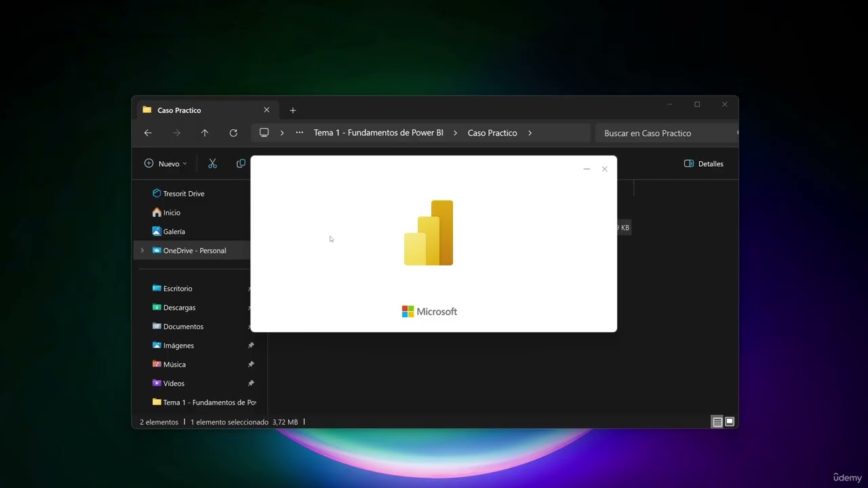
Task: Minimize the File Explorer window
Action: (669, 104)
